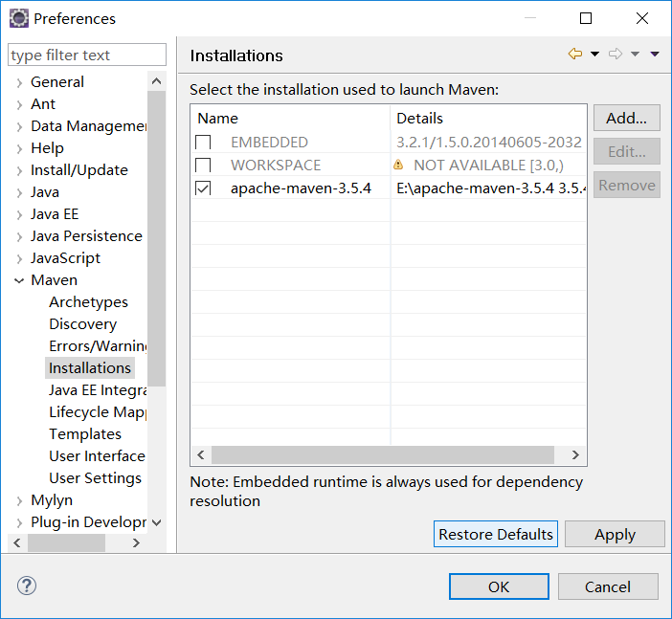Click the table's left scroll arrow
This screenshot has height=619, width=672.
click(x=201, y=455)
